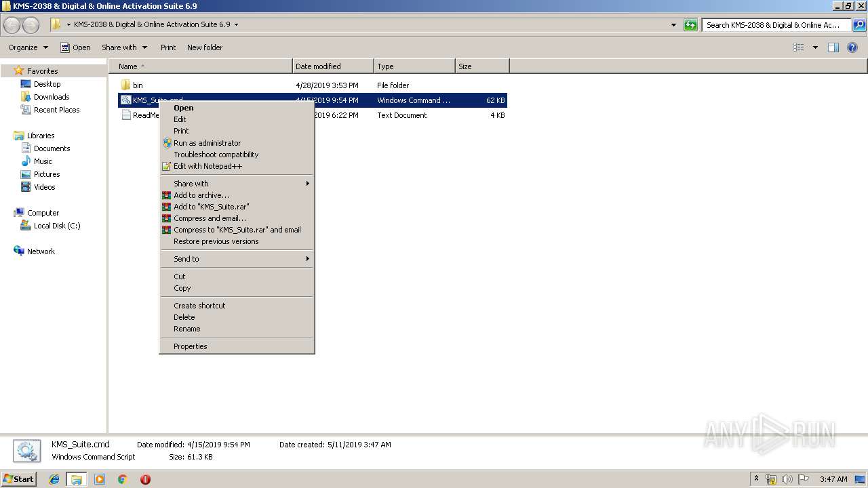Select Libraries in navigation pane

[41, 136]
